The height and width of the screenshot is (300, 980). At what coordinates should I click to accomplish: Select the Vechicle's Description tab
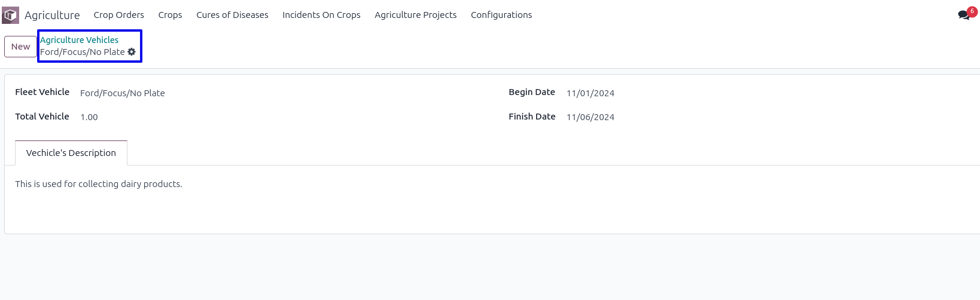coord(71,153)
